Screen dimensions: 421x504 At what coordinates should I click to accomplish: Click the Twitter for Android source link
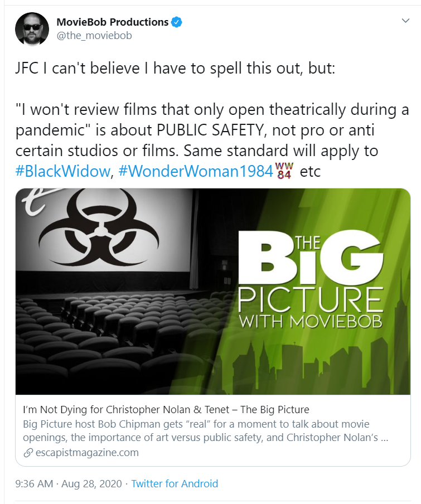coord(175,483)
